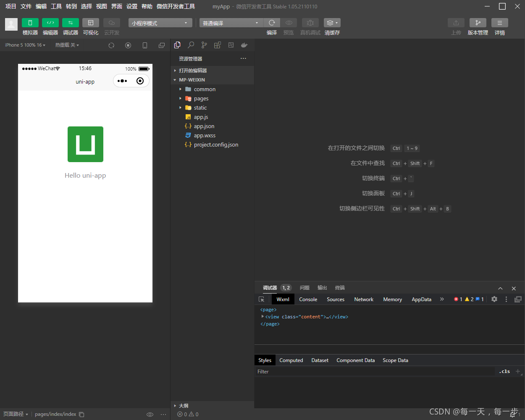Switch to the Network tab
The width and height of the screenshot is (525, 420).
click(x=364, y=299)
